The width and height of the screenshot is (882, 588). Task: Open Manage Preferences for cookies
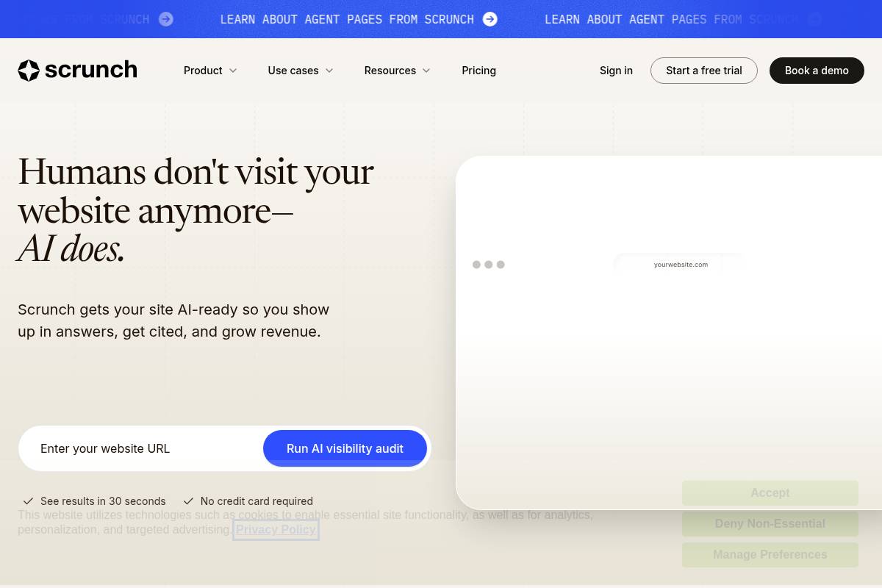[770, 555]
